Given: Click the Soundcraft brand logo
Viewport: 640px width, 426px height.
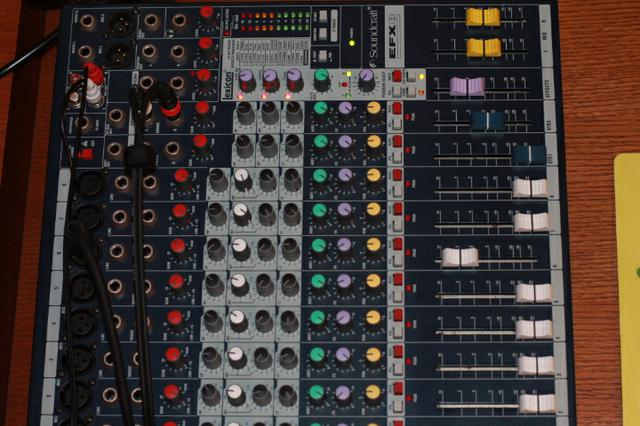Looking at the screenshot, I should (372, 34).
